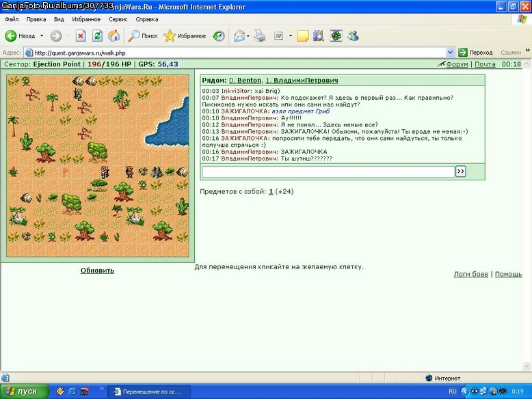Open the Избранное menu
The image size is (532, 399).
[x=86, y=19]
